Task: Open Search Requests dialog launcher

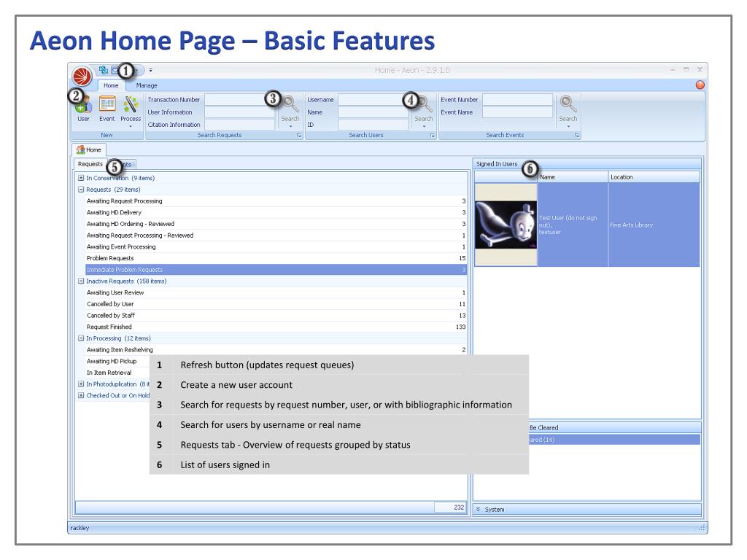Action: [x=298, y=136]
